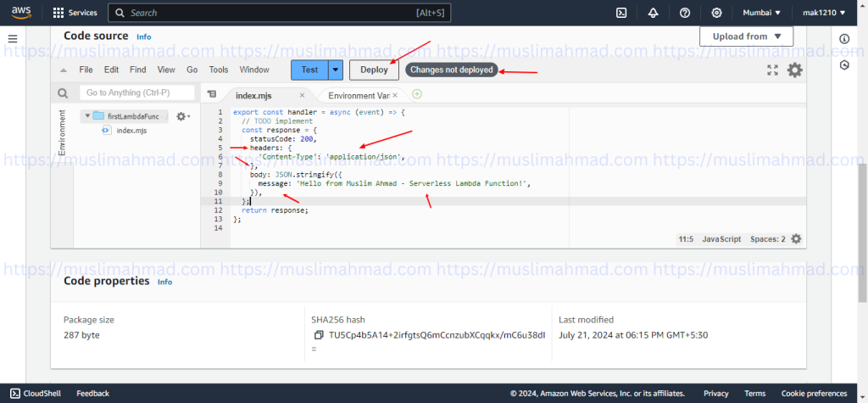The width and height of the screenshot is (868, 403).
Task: Select index.mjs in the file tree
Action: 131,131
